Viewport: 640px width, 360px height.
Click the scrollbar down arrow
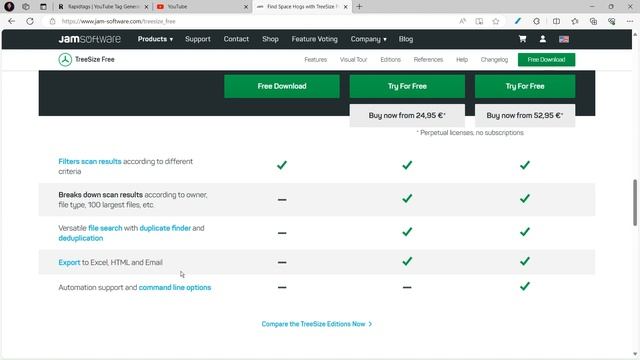coord(635,354)
